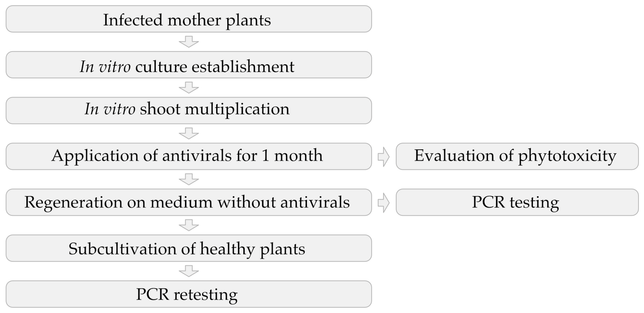Select the arrow above PCR retesting box
This screenshot has height=313, width=644.
[189, 271]
